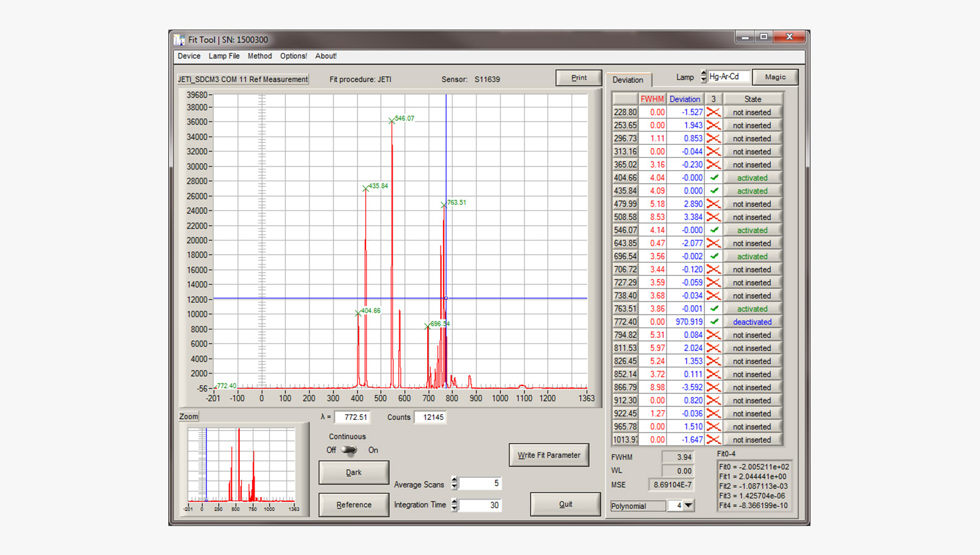Viewport: 980px width, 555px height.
Task: Click the 435.84 peak marker on spectrum
Action: point(365,188)
